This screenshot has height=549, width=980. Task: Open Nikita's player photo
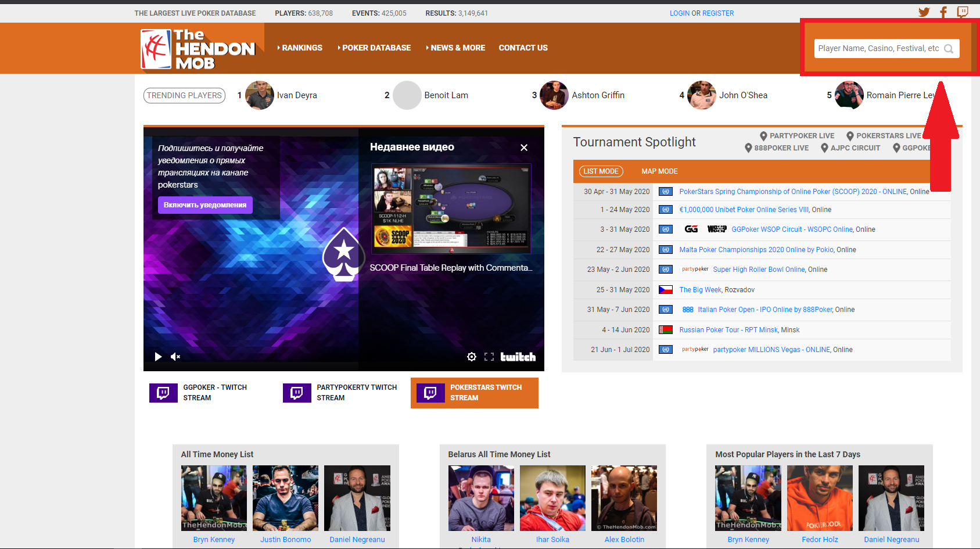(x=481, y=498)
